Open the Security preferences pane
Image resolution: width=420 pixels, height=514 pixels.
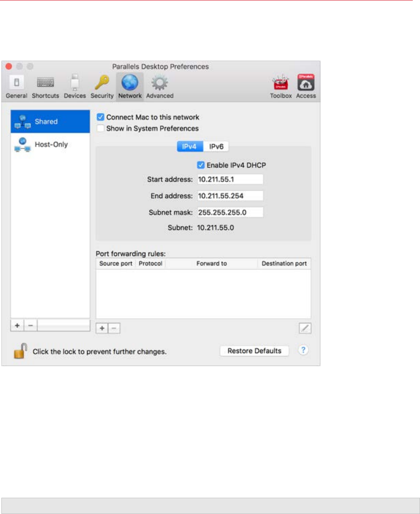coord(102,87)
